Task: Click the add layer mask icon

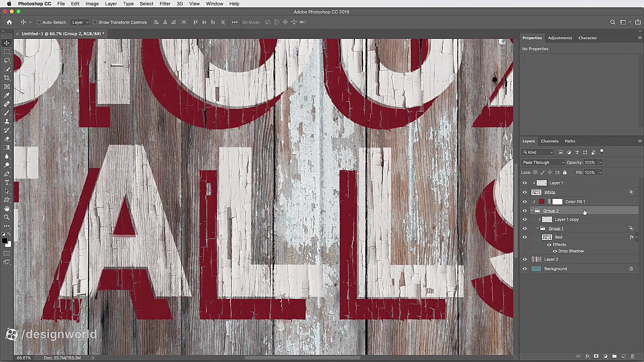Action: (x=596, y=356)
